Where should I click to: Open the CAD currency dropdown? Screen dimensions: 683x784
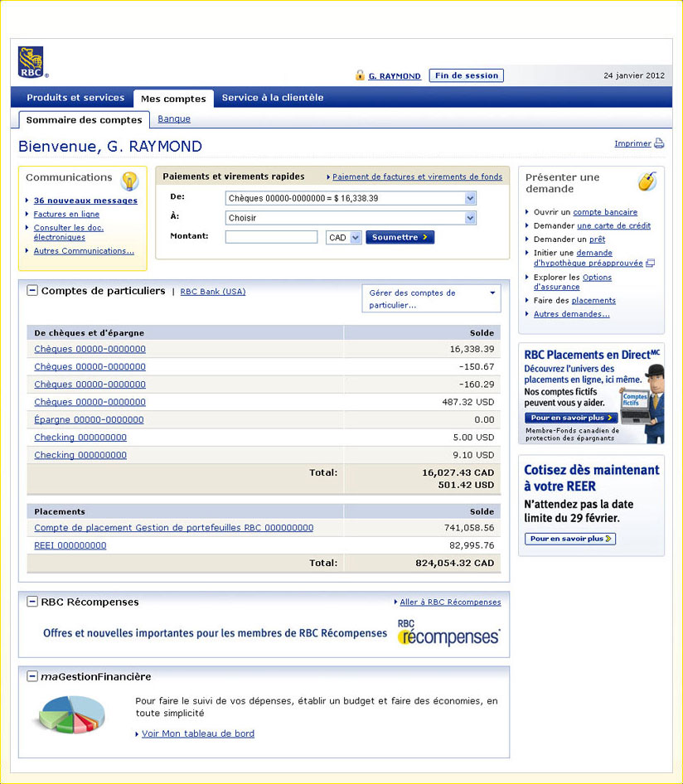point(343,238)
